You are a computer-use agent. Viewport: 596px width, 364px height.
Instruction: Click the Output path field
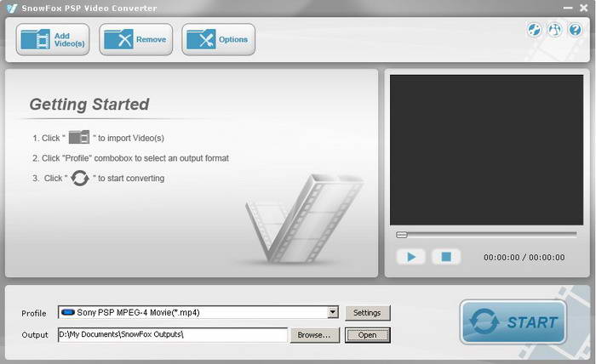pos(173,334)
